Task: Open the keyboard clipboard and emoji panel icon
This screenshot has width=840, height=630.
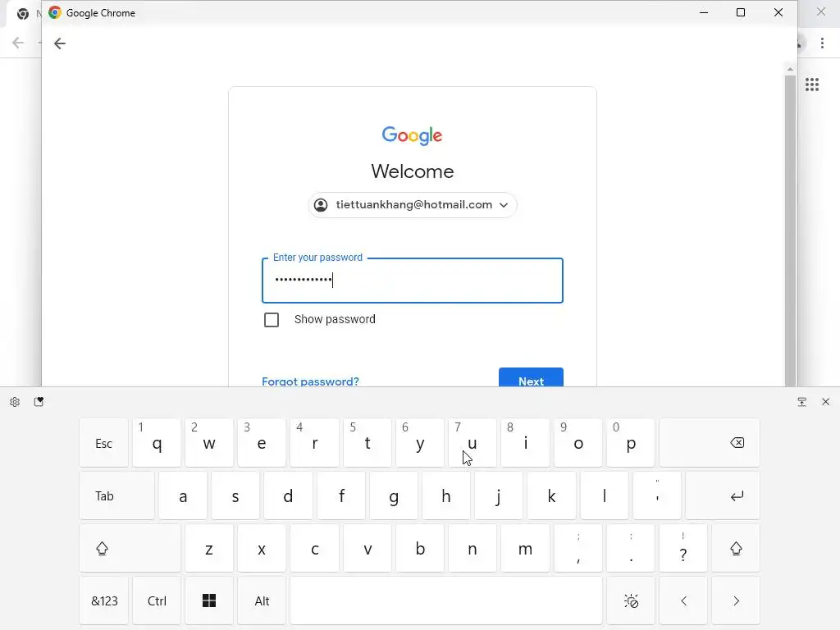Action: tap(39, 402)
